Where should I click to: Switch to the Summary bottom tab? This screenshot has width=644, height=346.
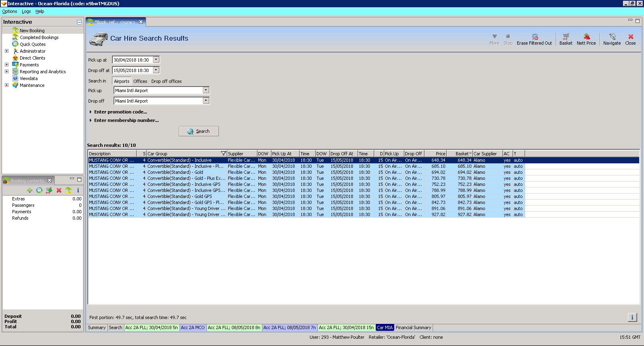(97, 327)
